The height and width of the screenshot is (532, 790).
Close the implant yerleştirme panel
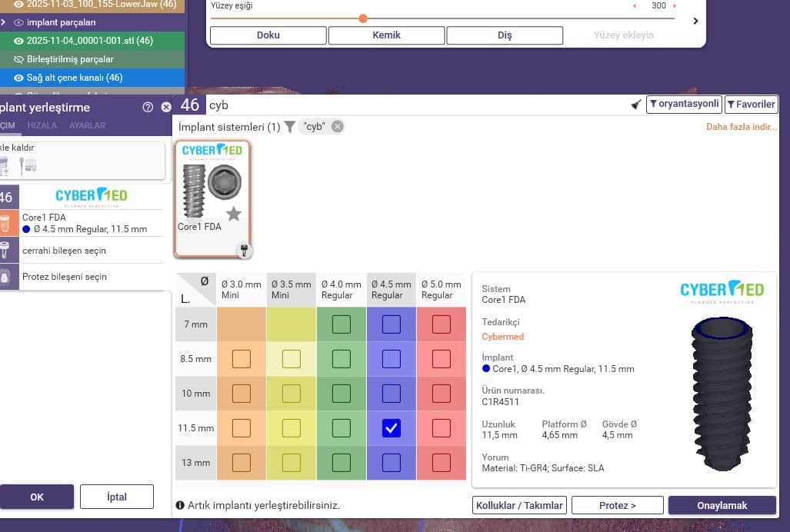[166, 108]
